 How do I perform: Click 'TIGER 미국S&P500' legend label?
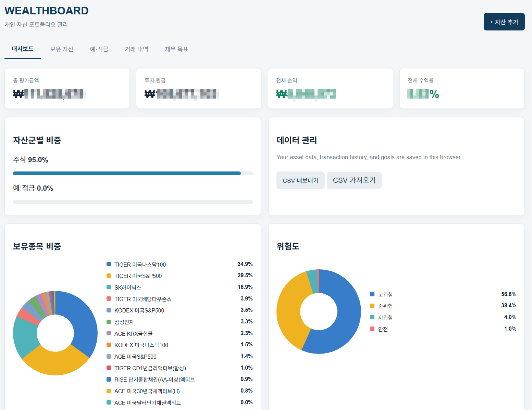pyautogui.click(x=138, y=276)
